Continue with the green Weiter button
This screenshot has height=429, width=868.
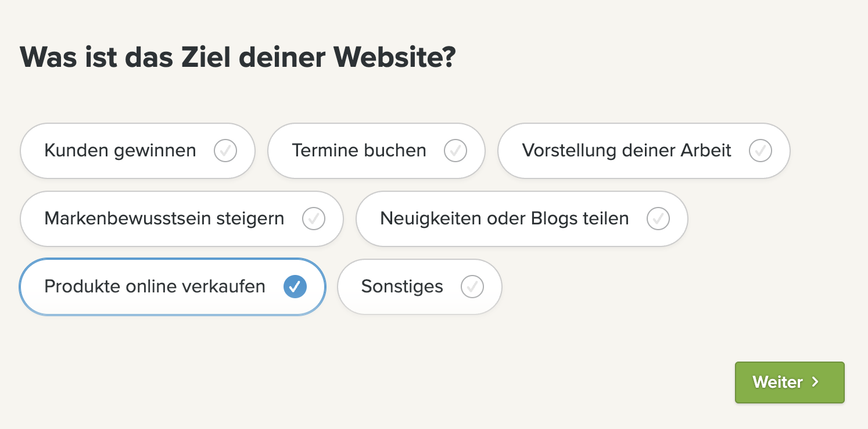tap(790, 382)
